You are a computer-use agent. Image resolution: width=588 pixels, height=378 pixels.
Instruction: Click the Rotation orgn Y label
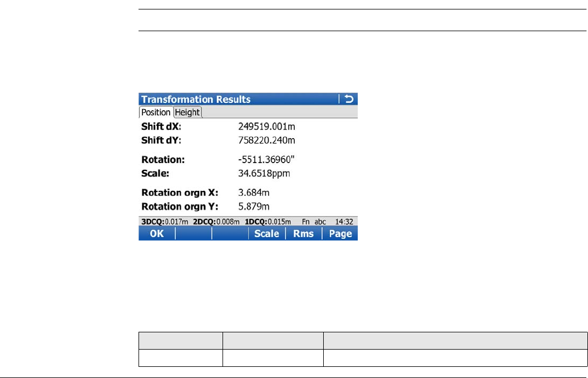180,207
